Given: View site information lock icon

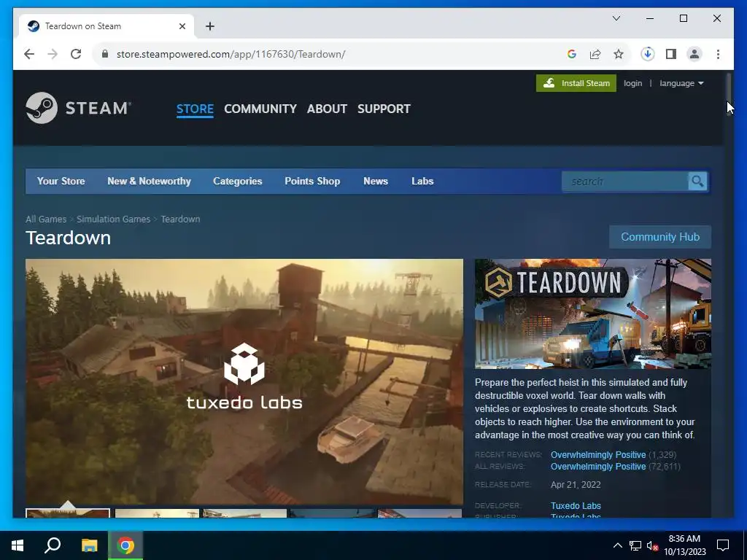Looking at the screenshot, I should coord(105,54).
